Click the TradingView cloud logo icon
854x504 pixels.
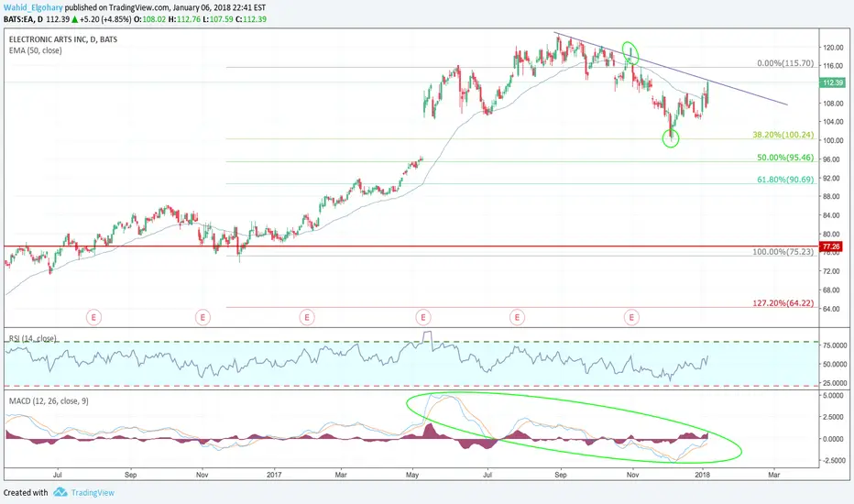[60, 492]
